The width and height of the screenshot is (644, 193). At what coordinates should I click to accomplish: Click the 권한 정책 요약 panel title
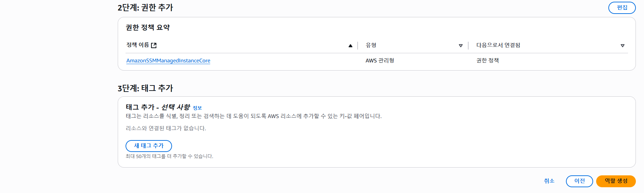click(x=148, y=27)
